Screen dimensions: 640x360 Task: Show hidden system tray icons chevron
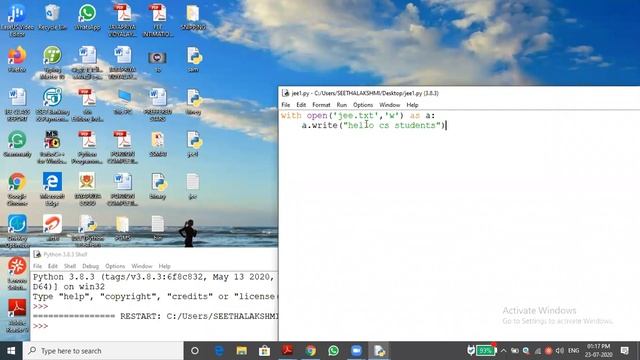(503, 351)
